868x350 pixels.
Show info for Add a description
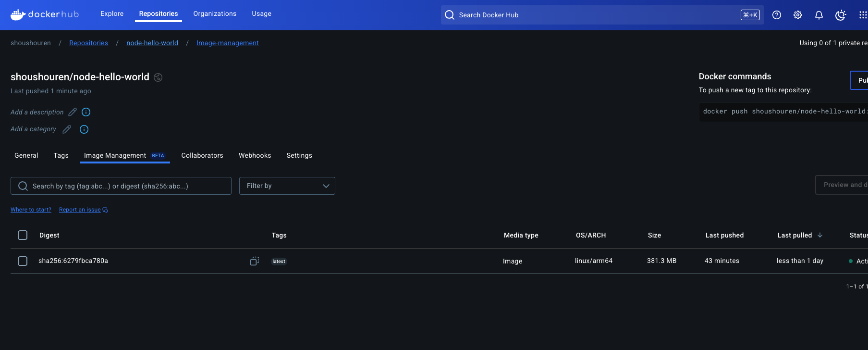pyautogui.click(x=86, y=112)
